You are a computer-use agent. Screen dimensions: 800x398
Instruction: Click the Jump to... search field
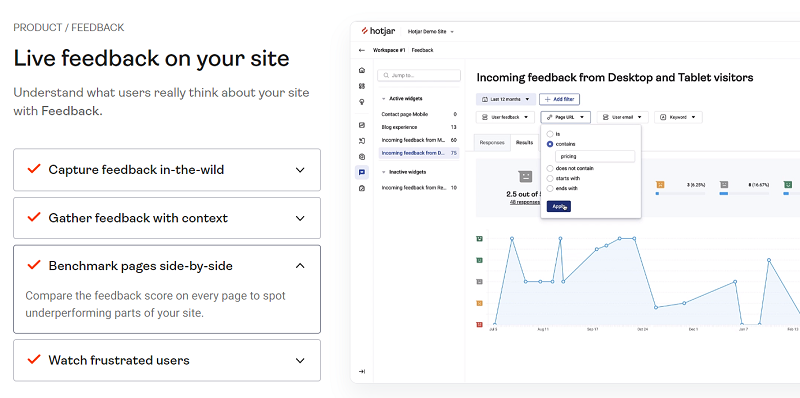419,76
